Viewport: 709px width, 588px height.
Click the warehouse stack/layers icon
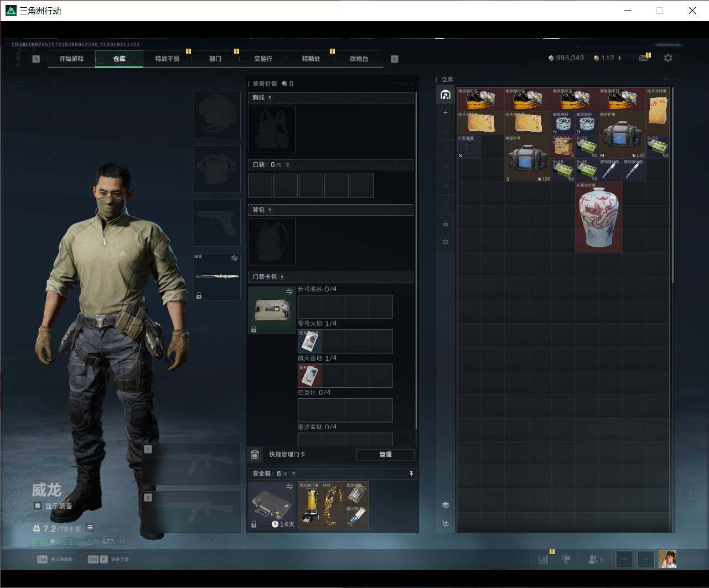click(446, 505)
